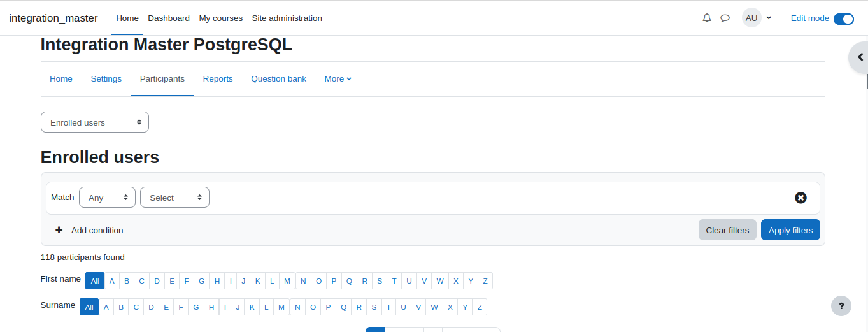868x332 pixels.
Task: Open the help question mark button
Action: pyautogui.click(x=841, y=305)
